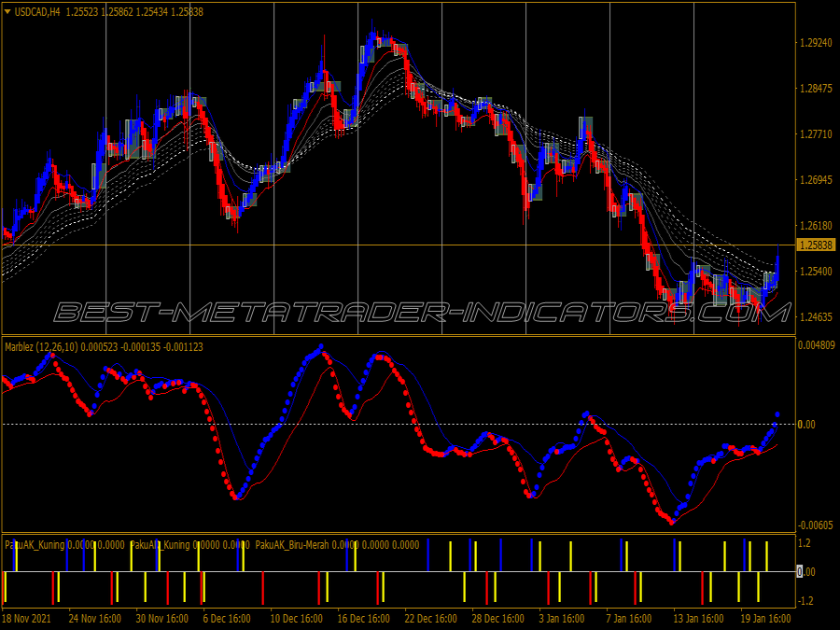
Task: Click the chart menu triangle beside USDCAD,H4
Action: [x=7, y=11]
